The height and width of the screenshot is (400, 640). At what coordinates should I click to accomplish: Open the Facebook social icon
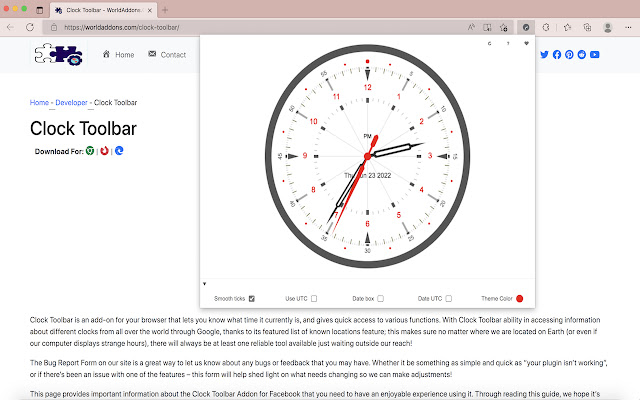coord(557,54)
